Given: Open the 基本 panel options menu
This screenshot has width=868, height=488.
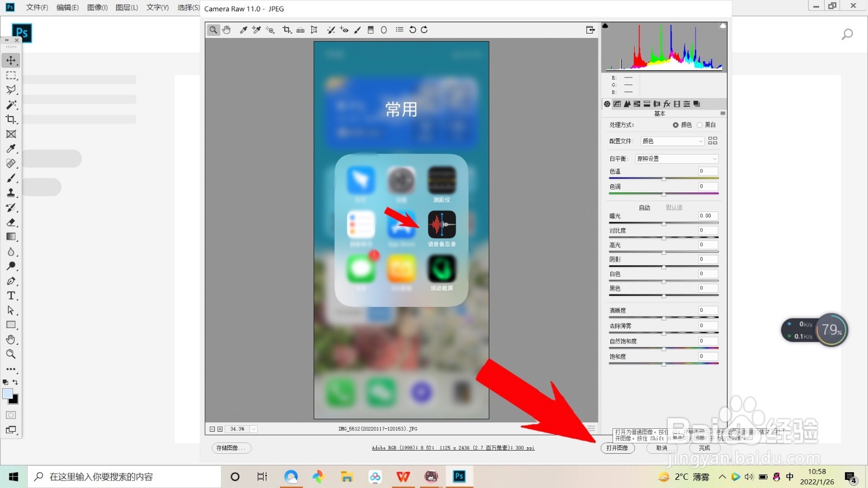Looking at the screenshot, I should [723, 113].
